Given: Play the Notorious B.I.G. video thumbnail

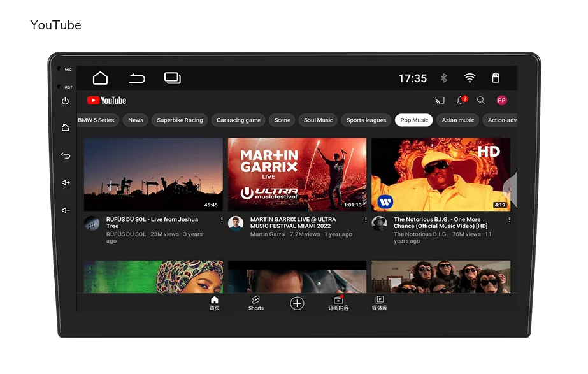Looking at the screenshot, I should click(x=441, y=174).
